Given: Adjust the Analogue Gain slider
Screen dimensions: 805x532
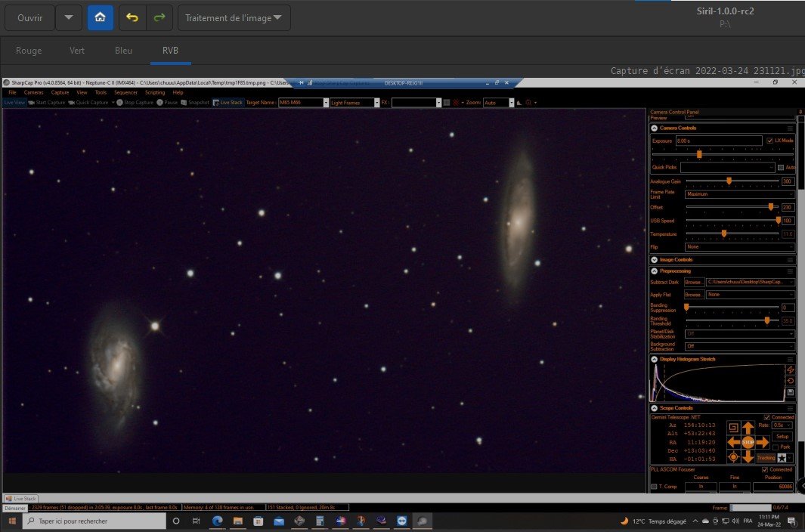Looking at the screenshot, I should click(729, 181).
